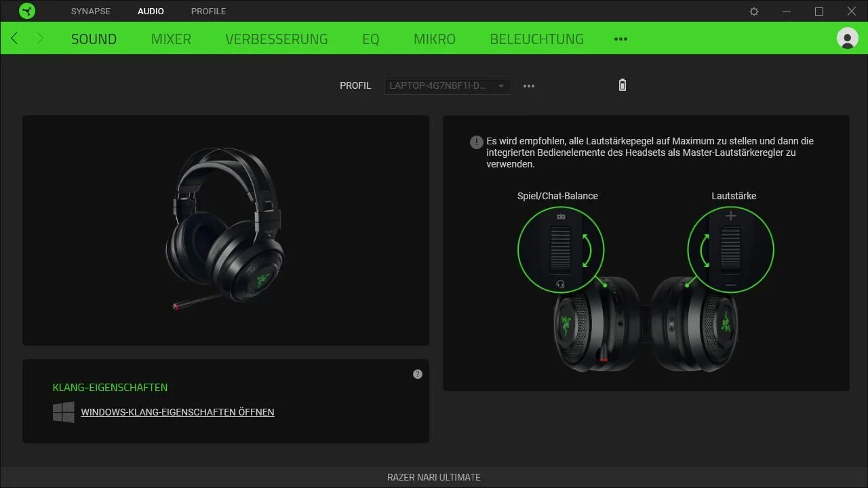The width and height of the screenshot is (868, 488).
Task: Click the RAZER NARI ULTIMATE device label
Action: (434, 477)
